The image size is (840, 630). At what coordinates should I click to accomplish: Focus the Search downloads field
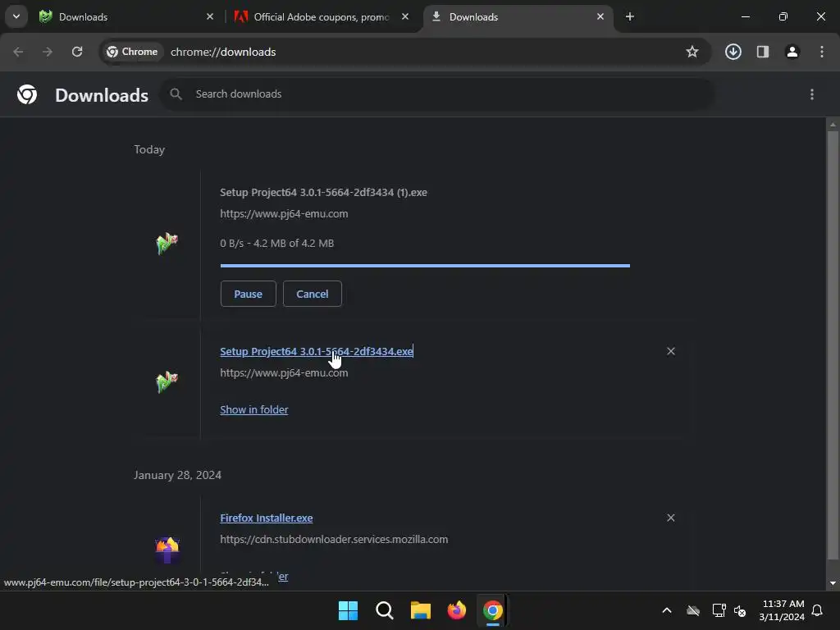[437, 94]
